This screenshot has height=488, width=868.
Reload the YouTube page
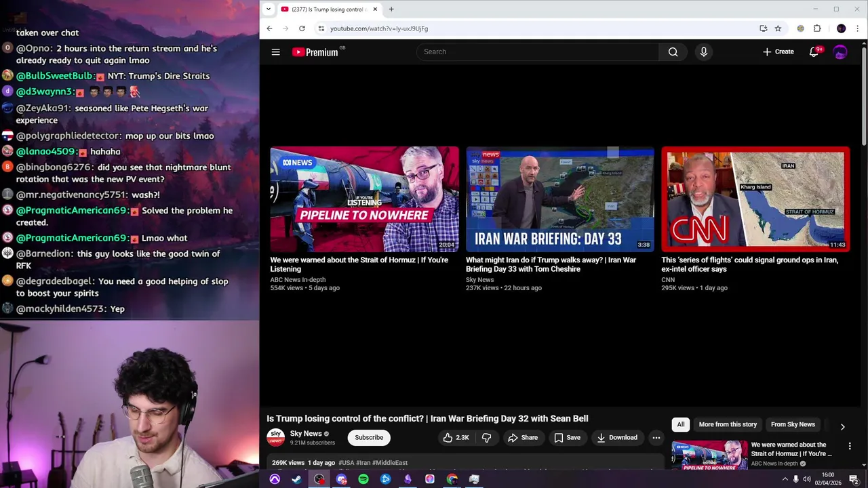(x=302, y=28)
